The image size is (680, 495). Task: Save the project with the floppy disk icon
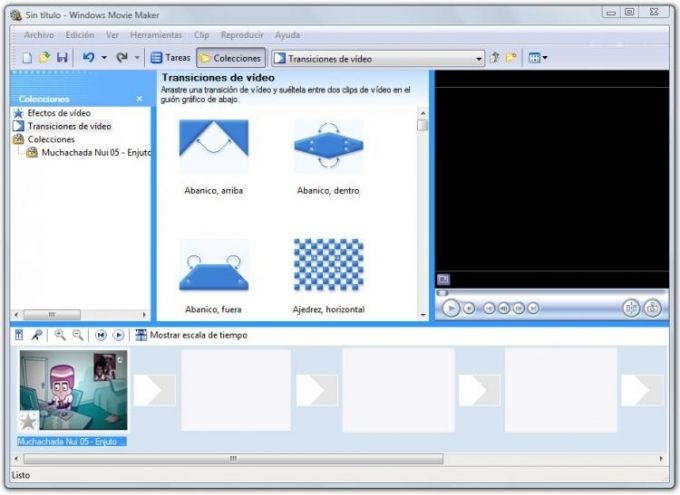pos(62,58)
